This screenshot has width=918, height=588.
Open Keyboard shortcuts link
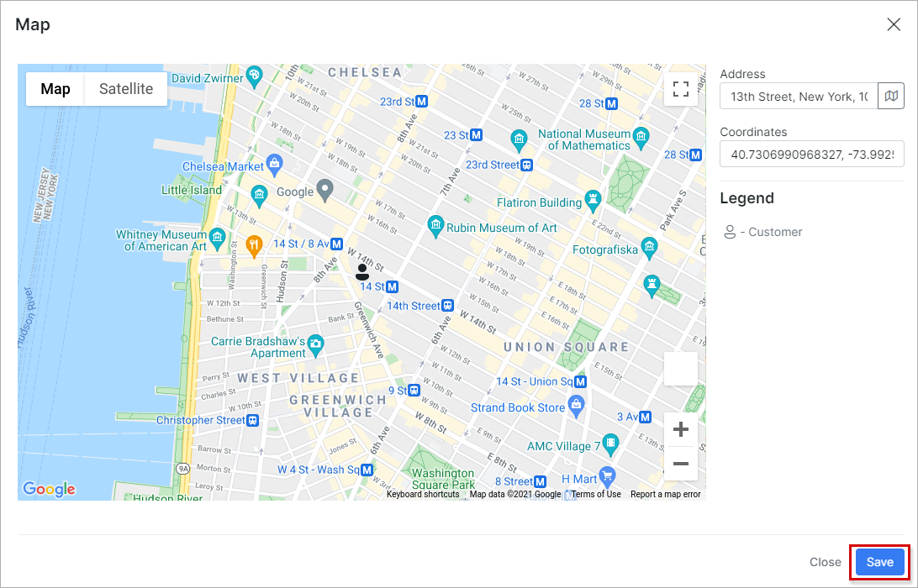pyautogui.click(x=423, y=495)
